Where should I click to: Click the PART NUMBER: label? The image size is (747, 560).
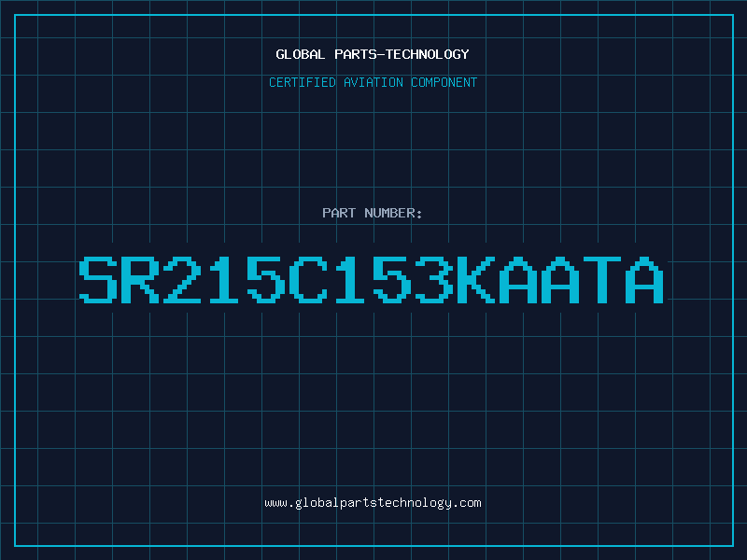click(x=373, y=213)
